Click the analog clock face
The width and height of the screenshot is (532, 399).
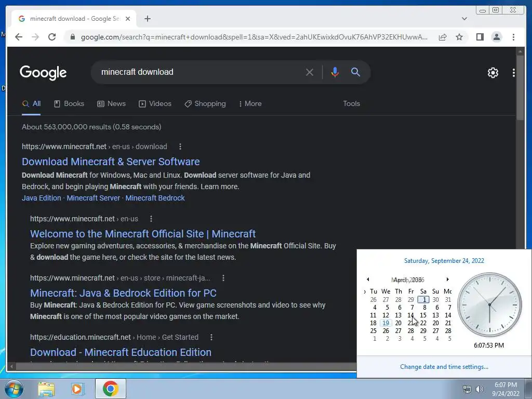pyautogui.click(x=489, y=304)
